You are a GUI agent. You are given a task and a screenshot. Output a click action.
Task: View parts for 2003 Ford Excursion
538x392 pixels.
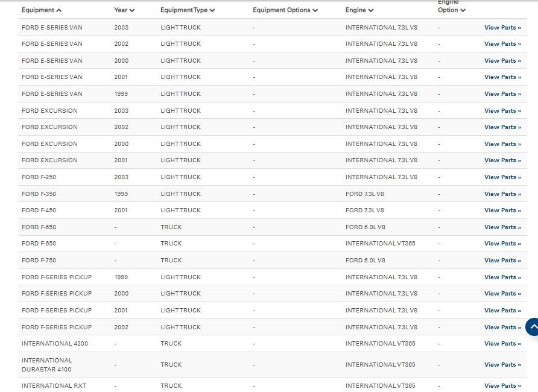tap(502, 111)
